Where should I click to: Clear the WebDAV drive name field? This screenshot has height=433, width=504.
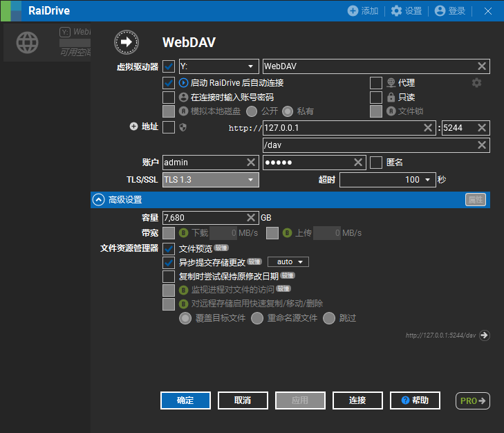tap(482, 66)
